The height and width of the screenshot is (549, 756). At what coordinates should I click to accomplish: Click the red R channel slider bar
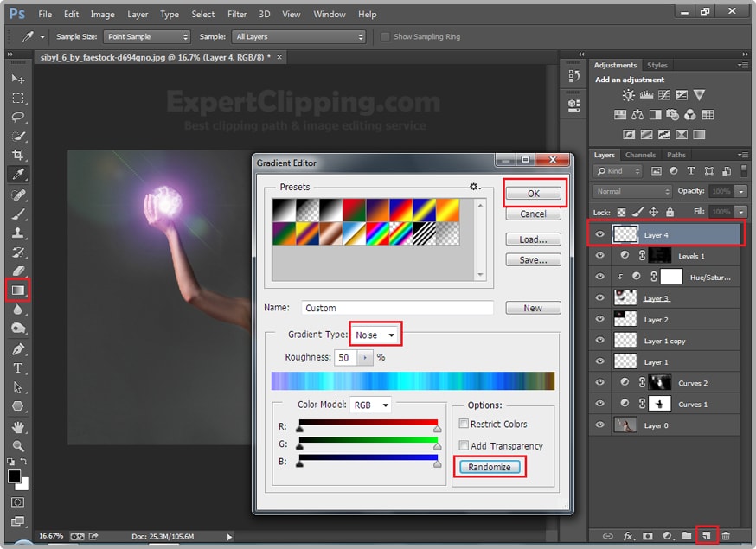pyautogui.click(x=368, y=422)
